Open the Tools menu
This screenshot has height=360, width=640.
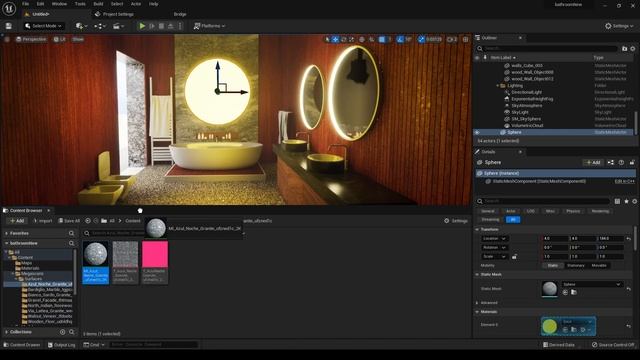(x=80, y=4)
